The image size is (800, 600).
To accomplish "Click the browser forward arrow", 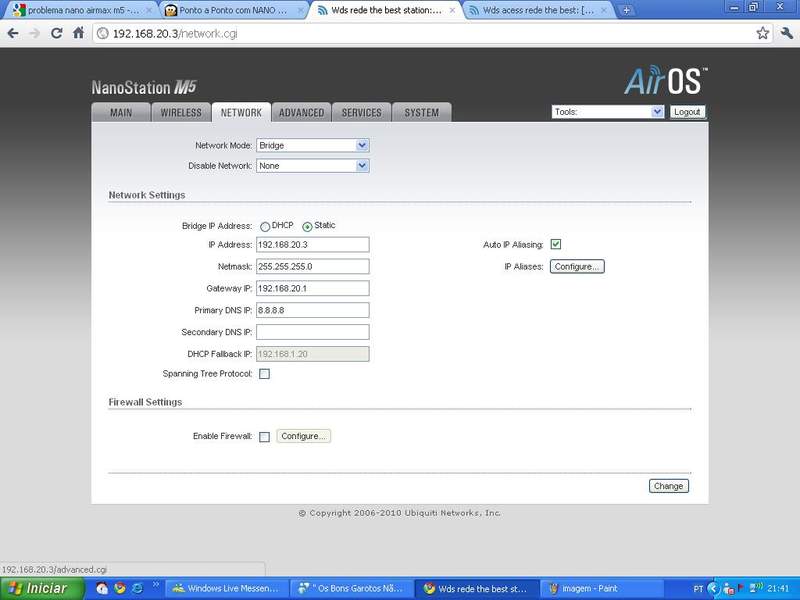I will point(35,34).
